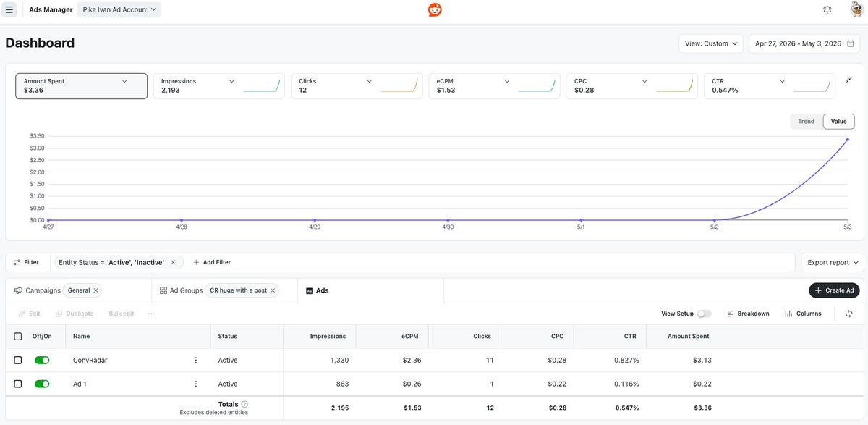
Task: Expand the Amount Spent metric dropdown
Action: click(x=124, y=82)
